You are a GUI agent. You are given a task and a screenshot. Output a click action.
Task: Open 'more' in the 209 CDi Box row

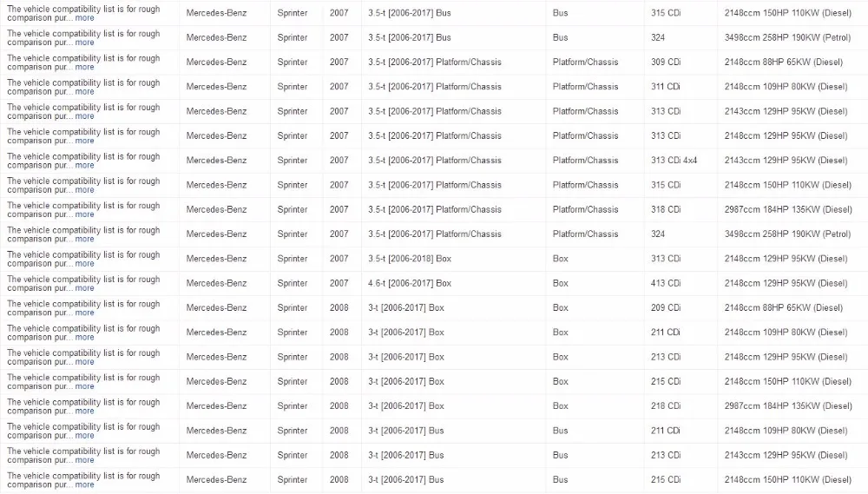[x=85, y=313]
